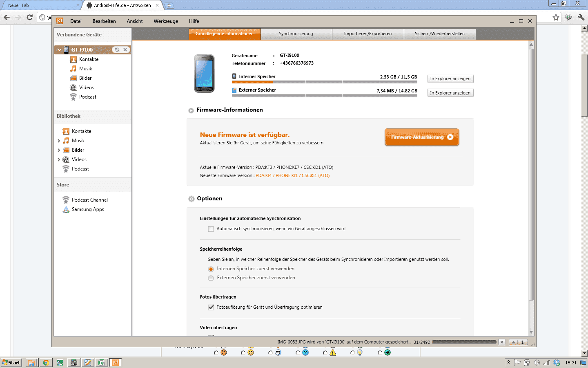
Task: Select the warning sign radio button in browser
Action: [325, 352]
